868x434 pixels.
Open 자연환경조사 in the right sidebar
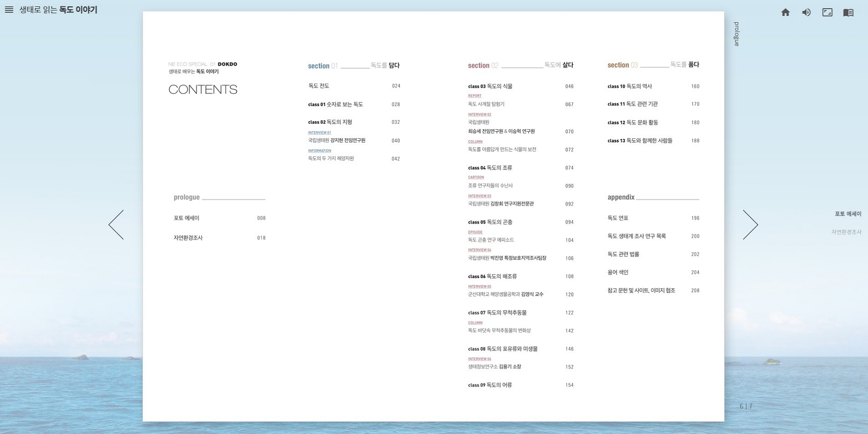[846, 232]
